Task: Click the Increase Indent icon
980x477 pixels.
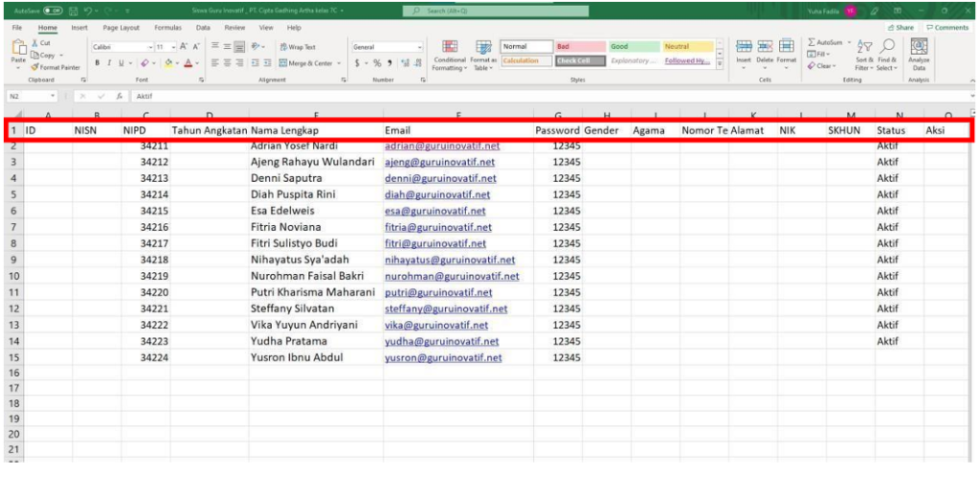Action: click(x=267, y=63)
